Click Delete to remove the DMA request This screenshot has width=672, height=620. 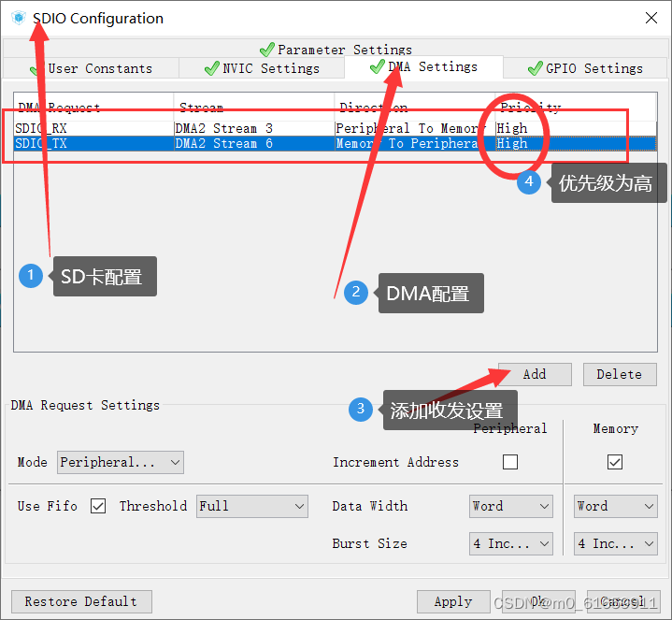click(620, 374)
